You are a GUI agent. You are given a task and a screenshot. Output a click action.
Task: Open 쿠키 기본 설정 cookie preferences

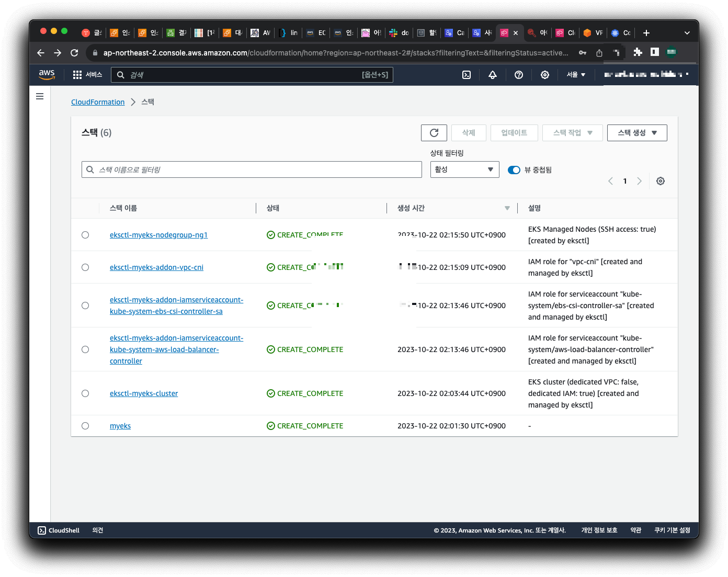[x=673, y=530]
